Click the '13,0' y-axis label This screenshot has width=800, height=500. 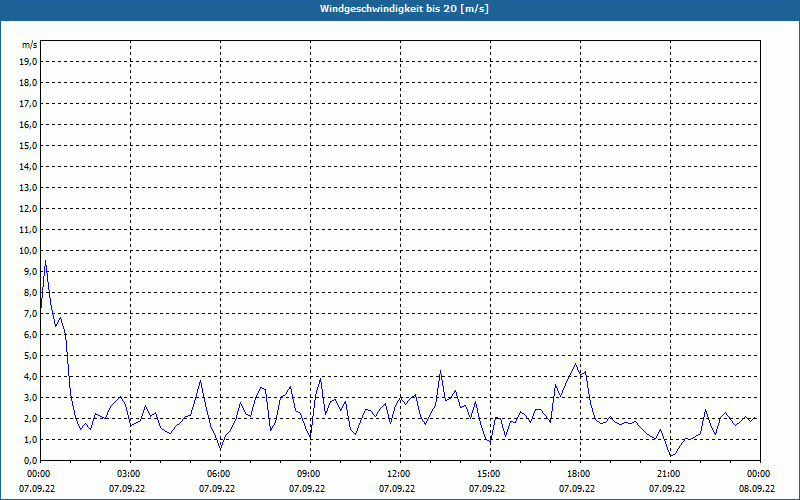pos(28,187)
